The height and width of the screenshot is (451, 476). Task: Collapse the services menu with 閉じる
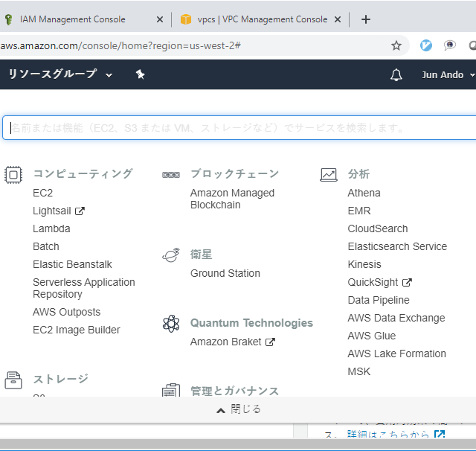(x=238, y=409)
